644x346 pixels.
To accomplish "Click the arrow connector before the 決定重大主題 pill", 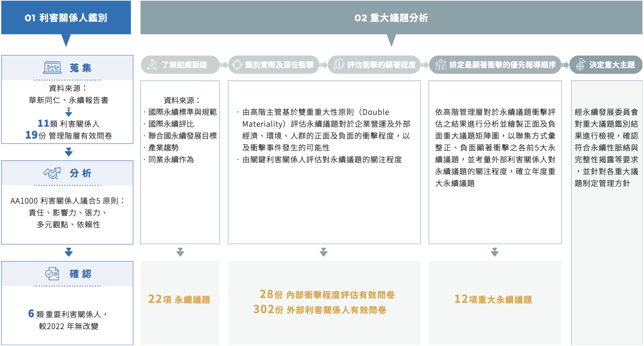I will click(565, 65).
